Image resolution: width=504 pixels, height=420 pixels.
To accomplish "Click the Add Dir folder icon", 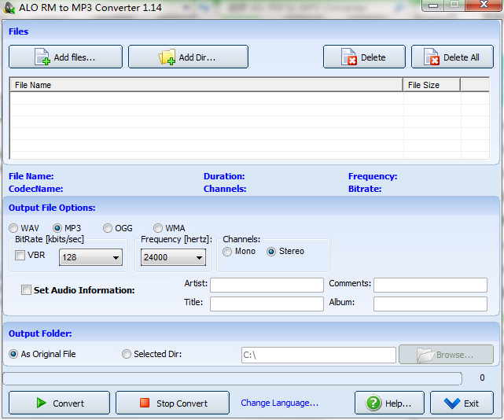I will click(x=167, y=57).
